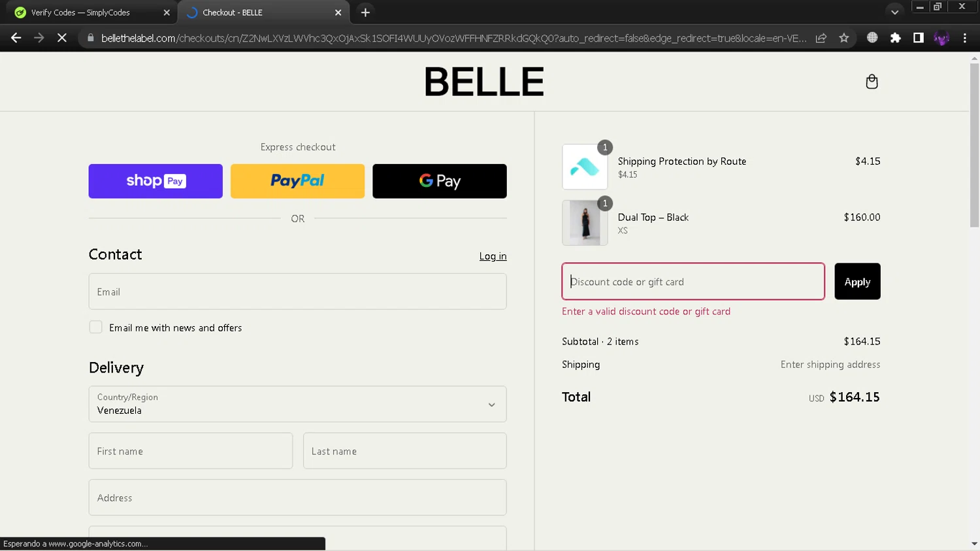The width and height of the screenshot is (980, 551).
Task: Close the Verify Codes SimplyCodes tab
Action: 167,12
